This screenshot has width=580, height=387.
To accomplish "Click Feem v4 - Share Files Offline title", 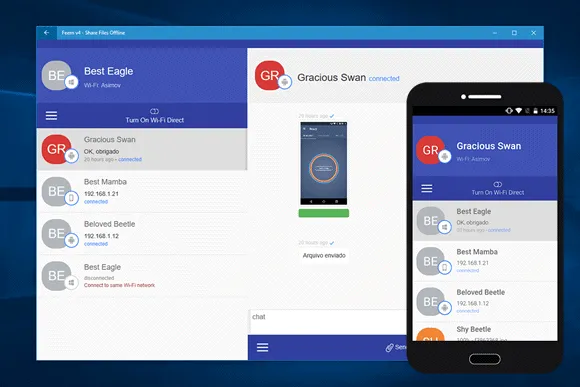I will (93, 33).
